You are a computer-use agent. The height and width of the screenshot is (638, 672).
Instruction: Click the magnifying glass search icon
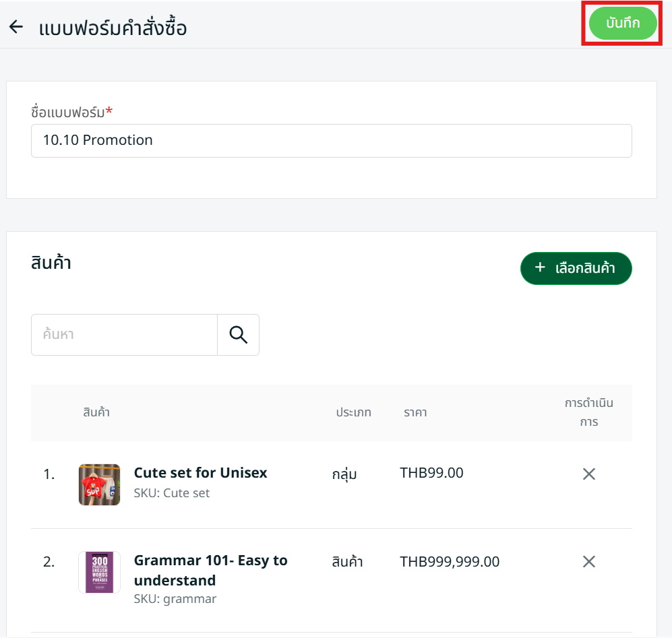[x=238, y=335]
